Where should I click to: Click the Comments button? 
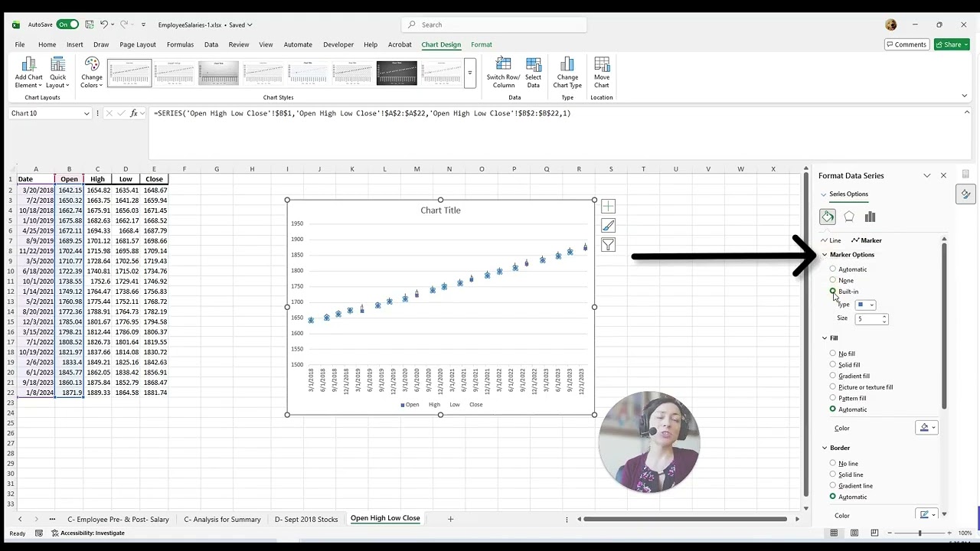906,44
